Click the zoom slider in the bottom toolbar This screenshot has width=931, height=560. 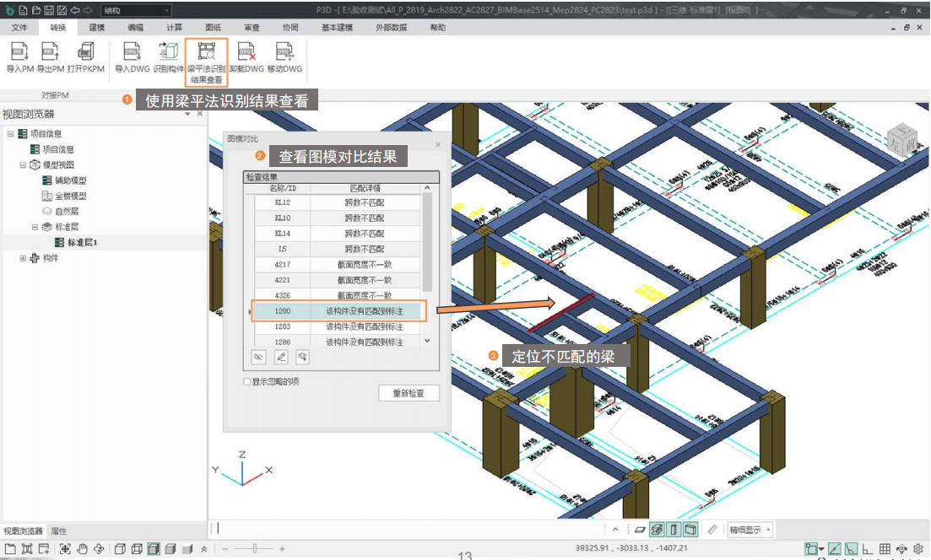(x=253, y=549)
